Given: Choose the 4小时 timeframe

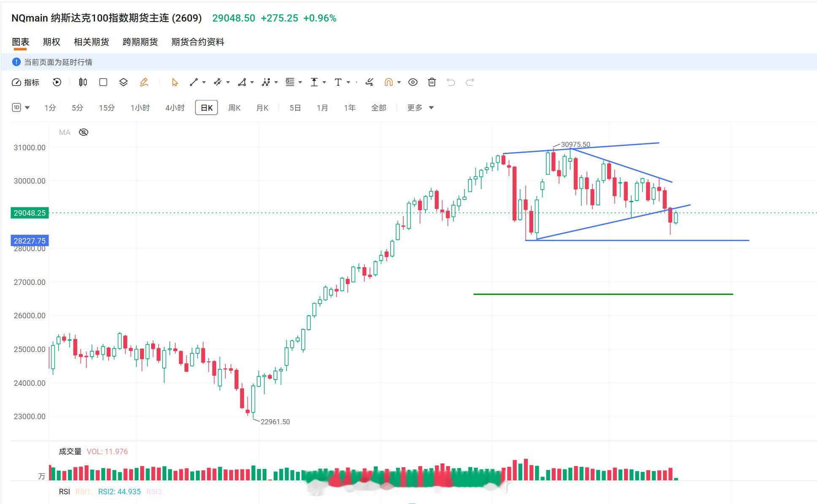Looking at the screenshot, I should click(175, 108).
